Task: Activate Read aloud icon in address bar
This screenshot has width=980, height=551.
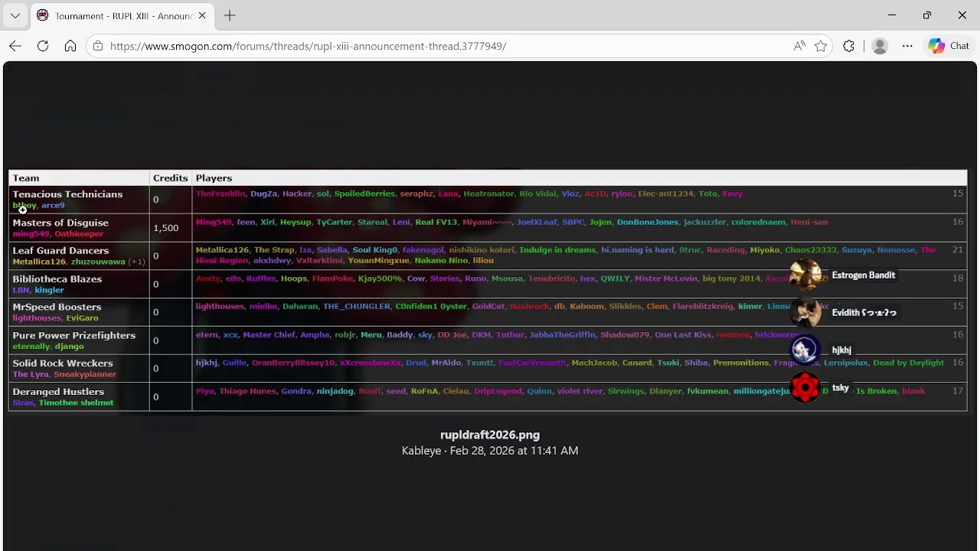Action: (799, 46)
